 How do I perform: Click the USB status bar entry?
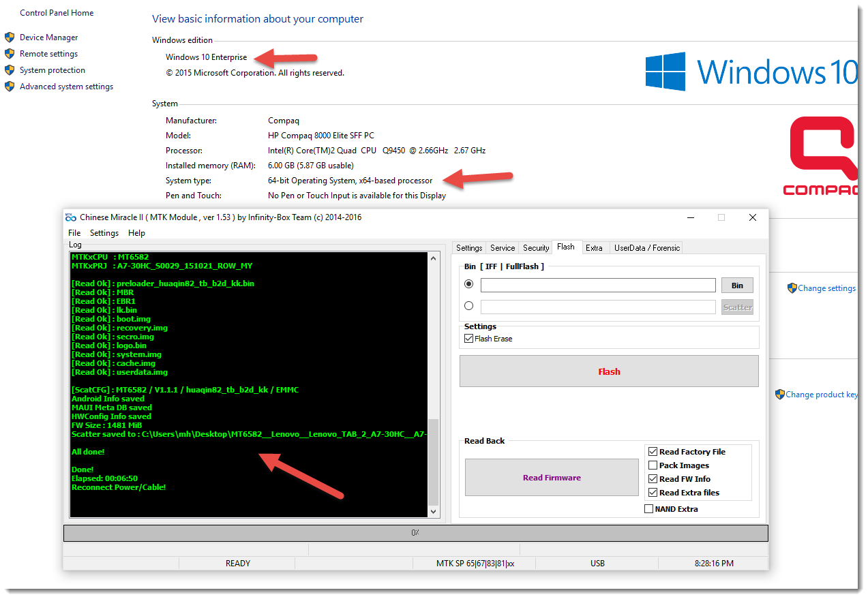click(x=597, y=564)
